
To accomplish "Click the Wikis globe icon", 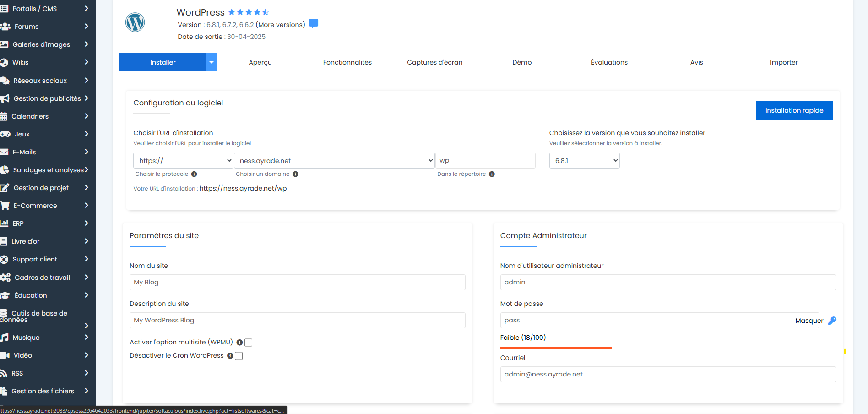I will 4,62.
